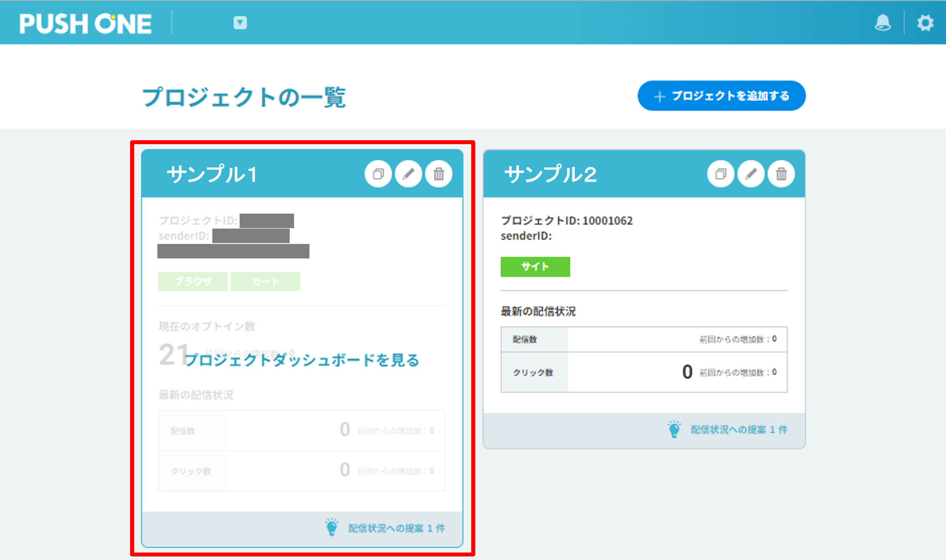Duplicate the サンプル2 project with copy icon

(720, 174)
